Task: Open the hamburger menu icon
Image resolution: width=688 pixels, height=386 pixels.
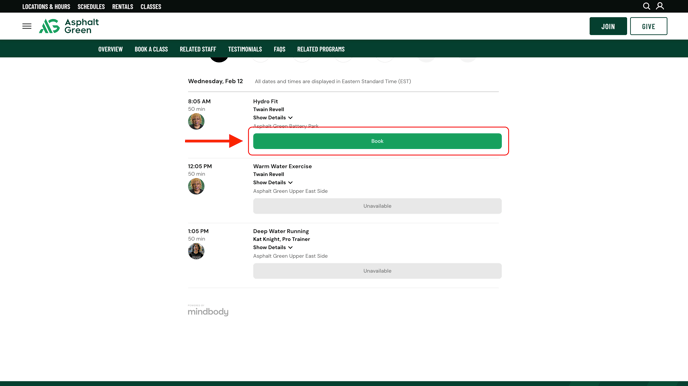Action: click(27, 26)
